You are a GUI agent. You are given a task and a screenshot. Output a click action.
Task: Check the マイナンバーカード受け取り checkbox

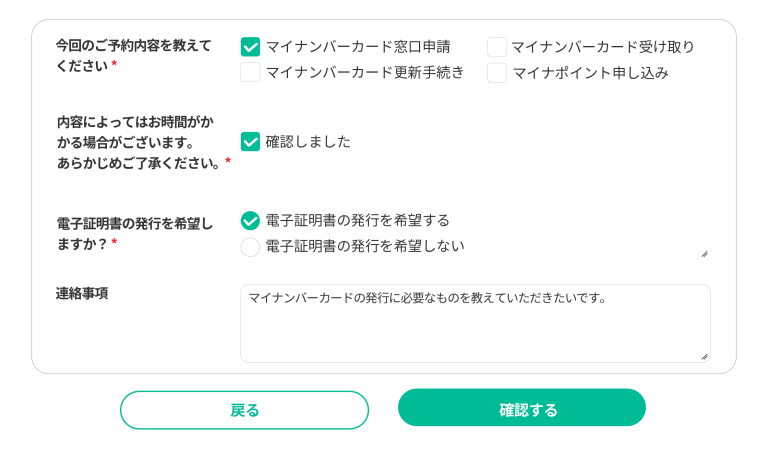click(497, 47)
